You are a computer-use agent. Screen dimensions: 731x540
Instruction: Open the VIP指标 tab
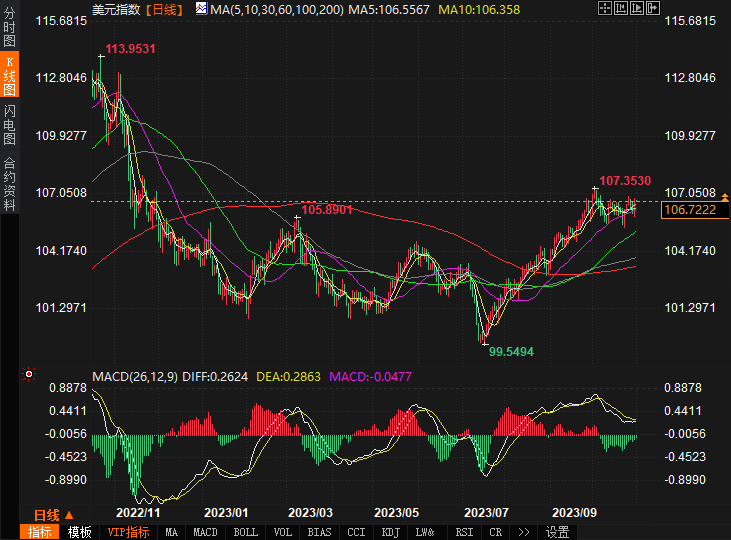128,532
